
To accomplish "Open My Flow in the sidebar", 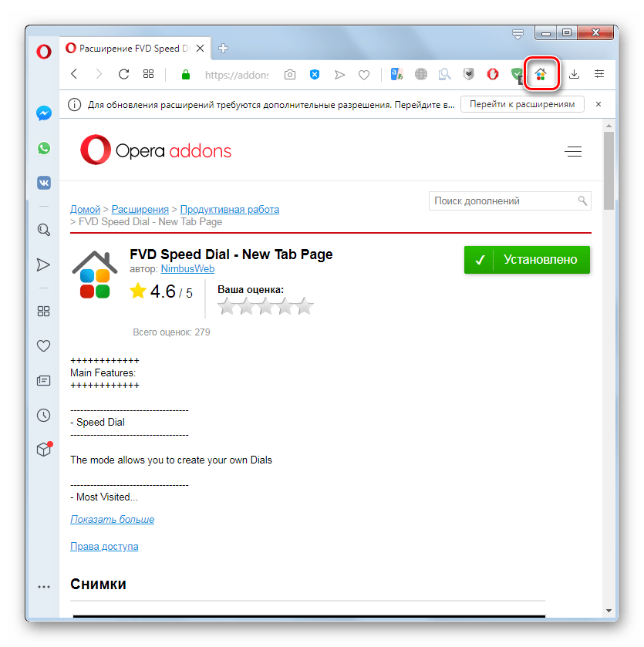I will (43, 265).
